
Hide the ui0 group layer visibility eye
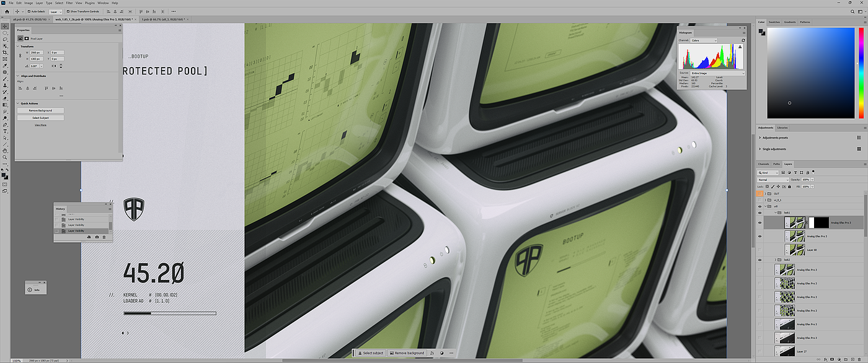pyautogui.click(x=759, y=206)
